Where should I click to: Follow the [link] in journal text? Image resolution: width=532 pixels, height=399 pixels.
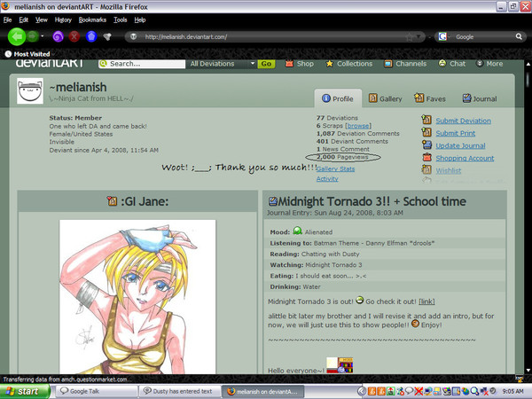point(426,301)
